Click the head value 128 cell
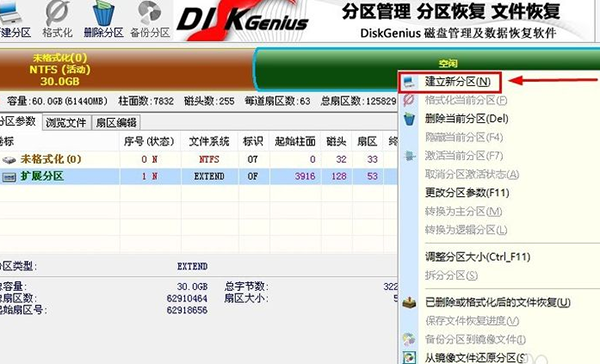The image size is (600, 364). coord(336,176)
